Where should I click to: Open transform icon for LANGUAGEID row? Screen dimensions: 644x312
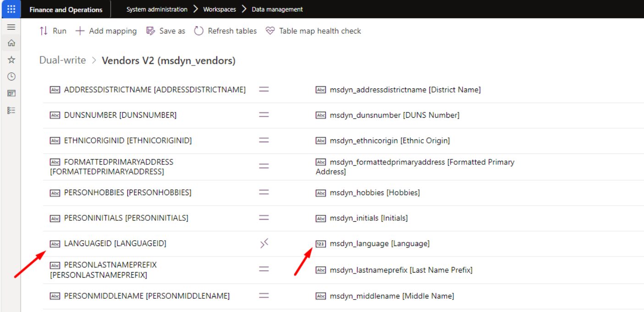tap(264, 244)
